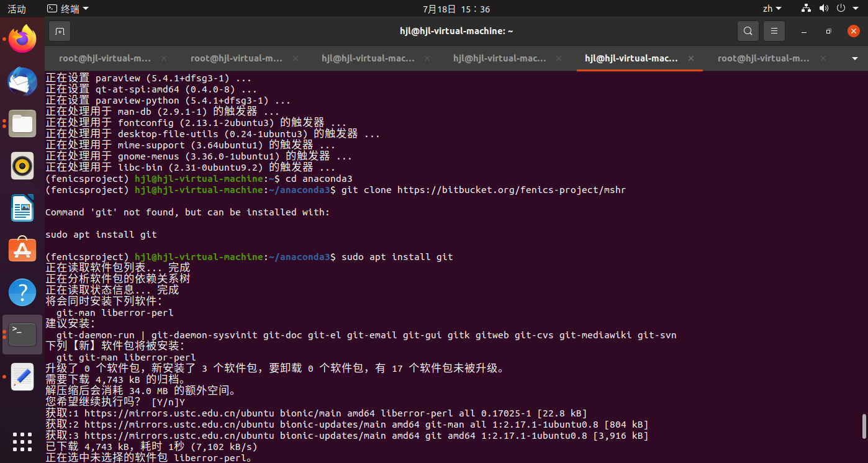The height and width of the screenshot is (463, 868).
Task: Launch the Thunderbird mail client
Action: [22, 81]
